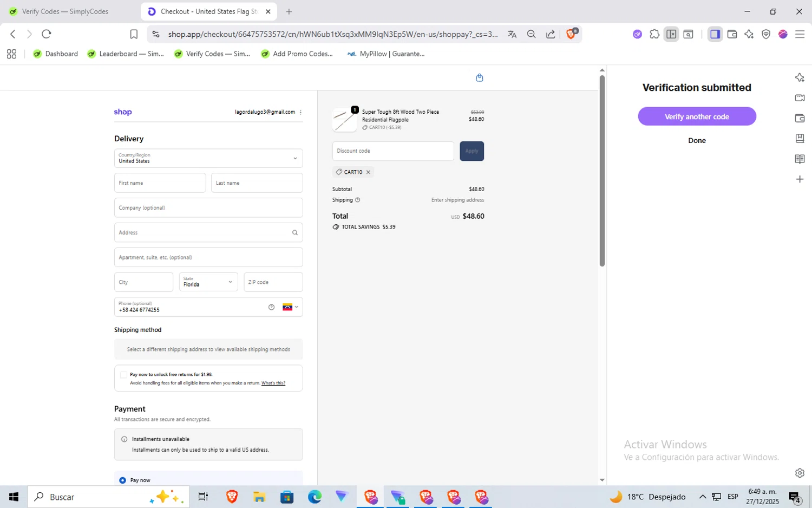This screenshot has height=508, width=812.
Task: Reload the checkout page
Action: pyautogui.click(x=47, y=34)
